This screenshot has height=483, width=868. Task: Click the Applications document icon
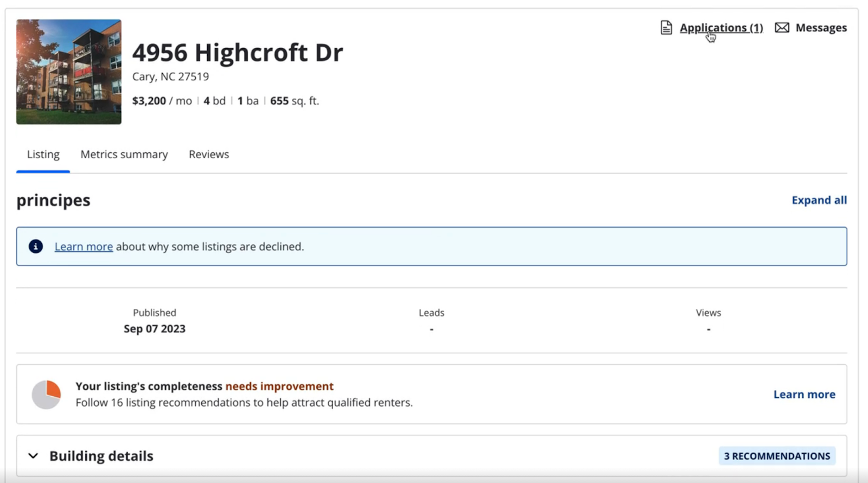point(666,28)
